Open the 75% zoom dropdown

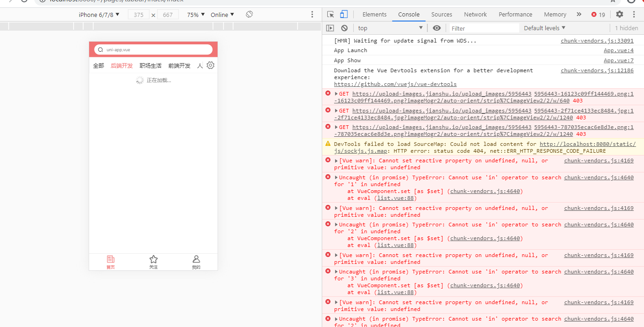pyautogui.click(x=196, y=15)
